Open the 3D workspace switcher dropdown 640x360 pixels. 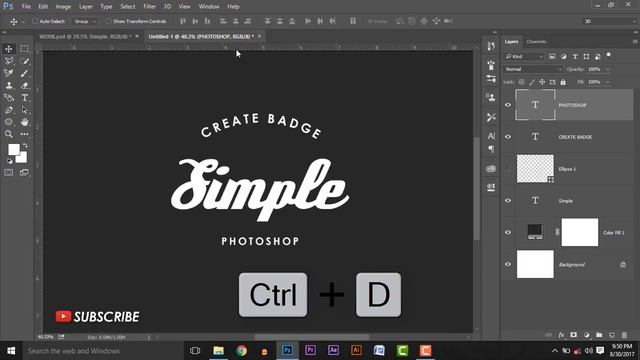click(x=609, y=21)
